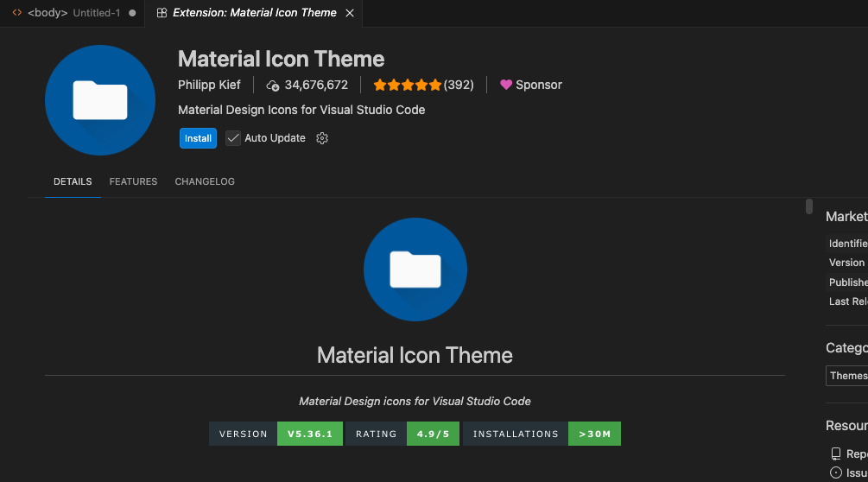Open publisher Philipp Kief link

pyautogui.click(x=209, y=85)
